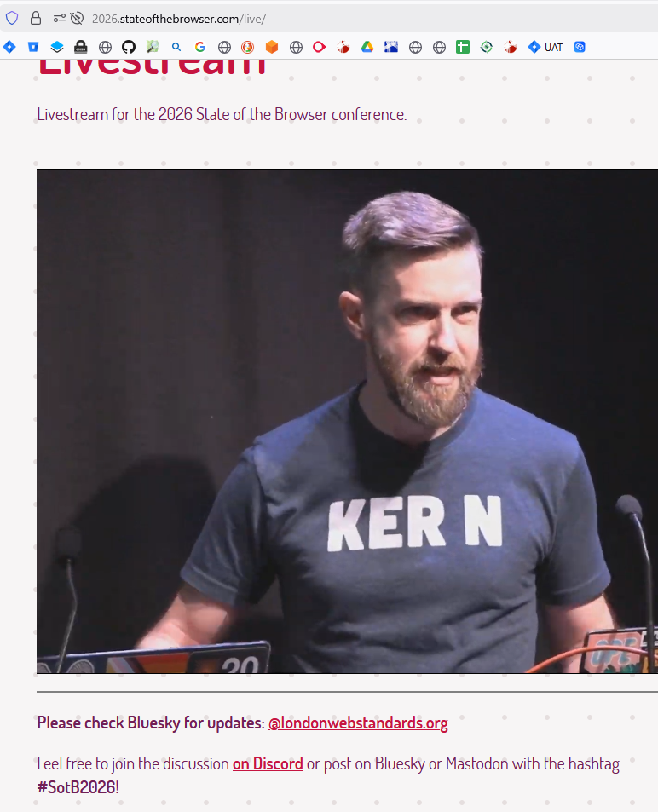The width and height of the screenshot is (658, 812).
Task: Open the GitHub bookmark
Action: coord(129,47)
